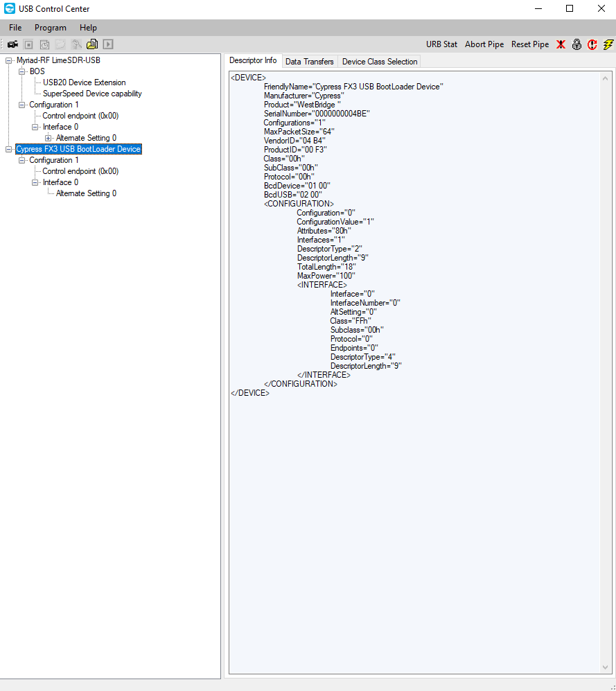
Task: Click the yellow folder with document icon
Action: click(x=92, y=44)
